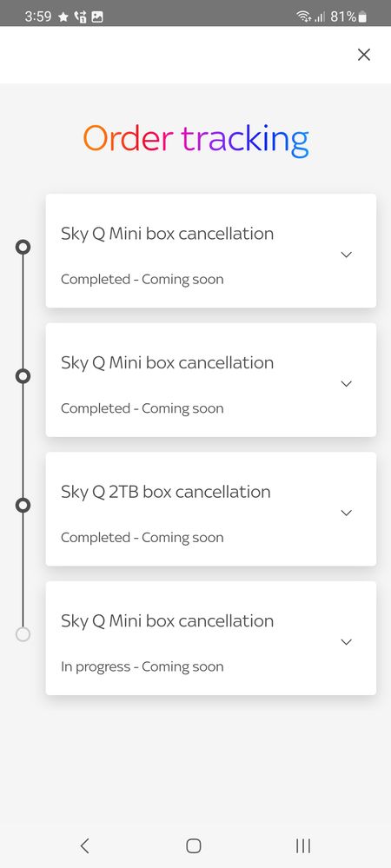
Task: Open the Android recent apps icon
Action: [303, 845]
